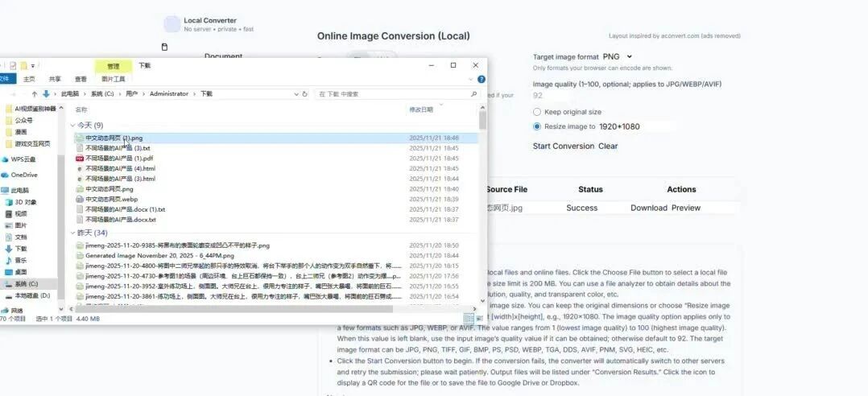The width and height of the screenshot is (868, 396).
Task: Select Keep original size radio button
Action: tap(537, 112)
